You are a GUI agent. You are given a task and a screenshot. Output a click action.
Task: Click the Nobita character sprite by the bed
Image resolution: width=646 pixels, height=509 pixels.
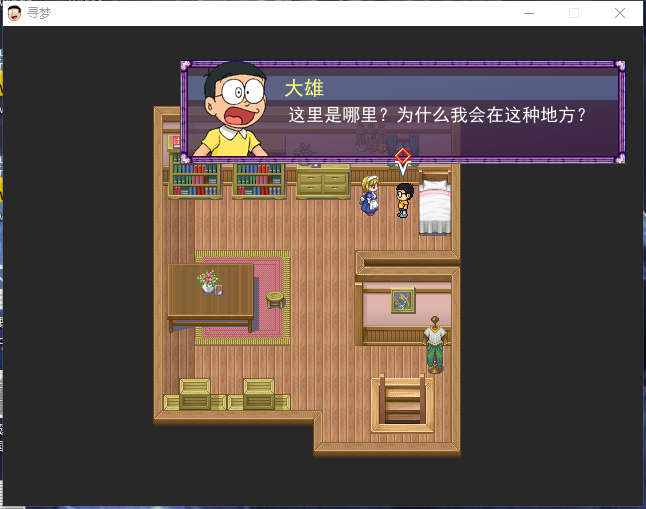pyautogui.click(x=404, y=201)
